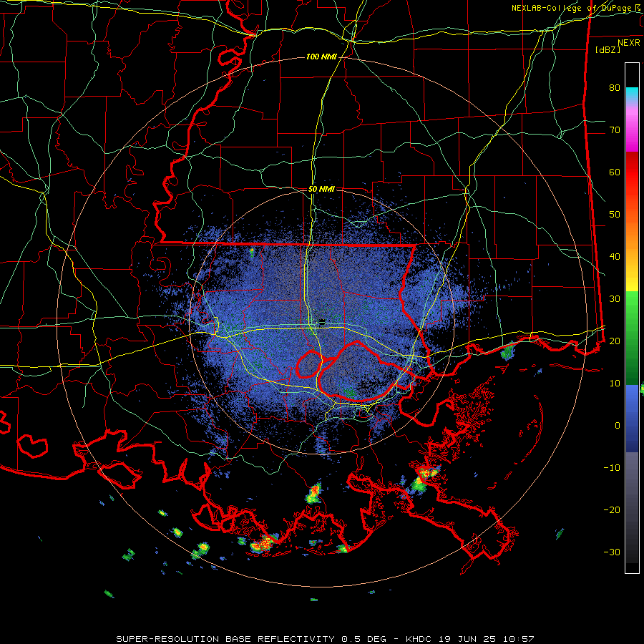Click the 60 value on the dBZ scale
This screenshot has width=644, height=644.
615,172
